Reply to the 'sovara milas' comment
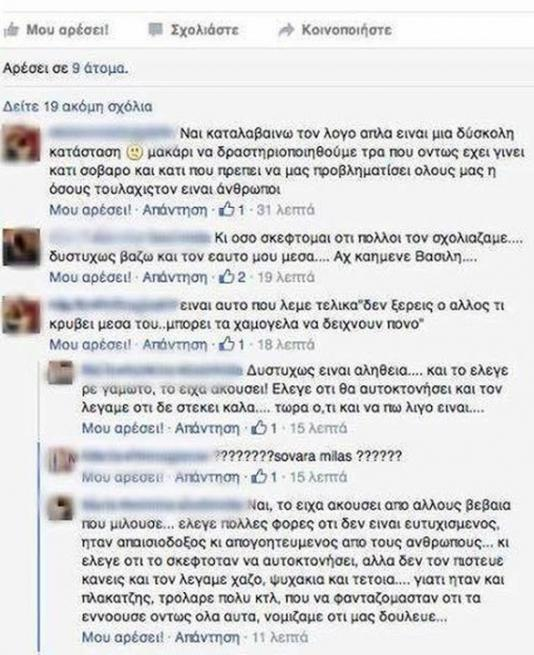Screen dimensions: 534x655 pos(207,477)
